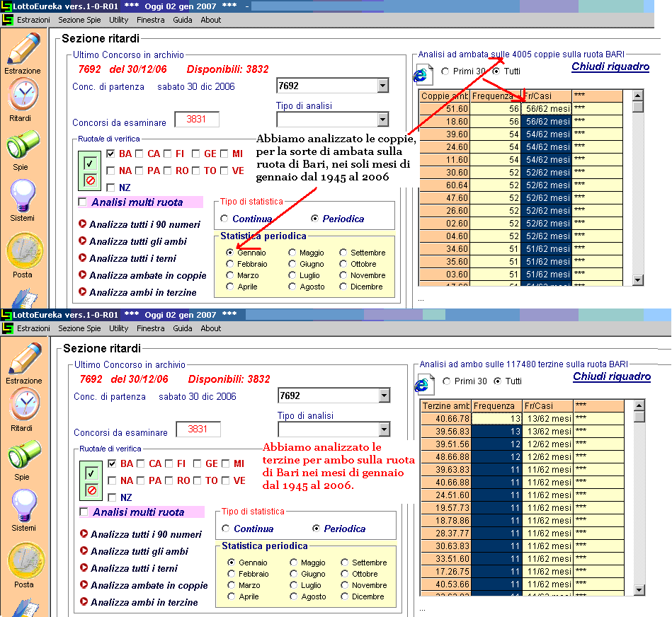Viewport: 672px width, 617px height.
Task: Click red deselect-all wheels icon in lower window
Action: tap(91, 490)
